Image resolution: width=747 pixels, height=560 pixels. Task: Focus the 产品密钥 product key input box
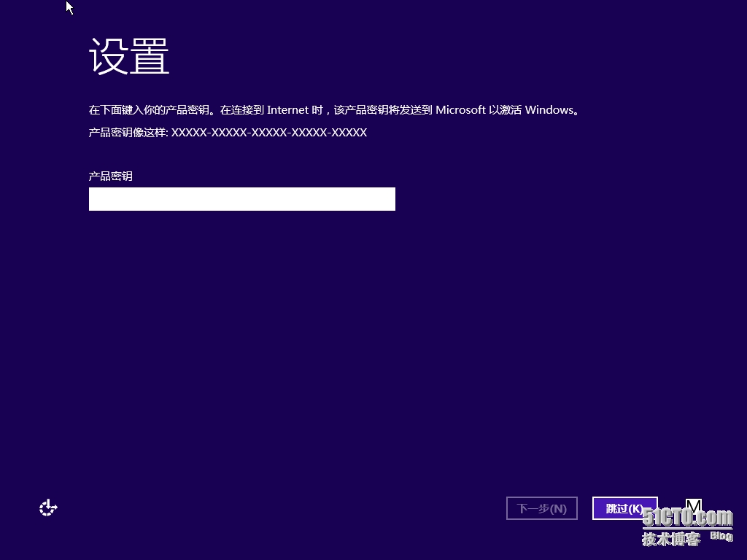coord(242,199)
